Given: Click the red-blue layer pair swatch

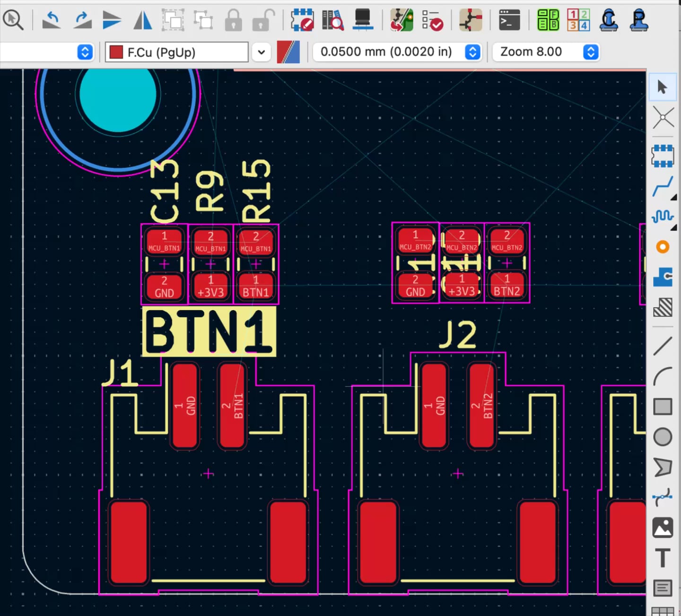Looking at the screenshot, I should pos(288,52).
